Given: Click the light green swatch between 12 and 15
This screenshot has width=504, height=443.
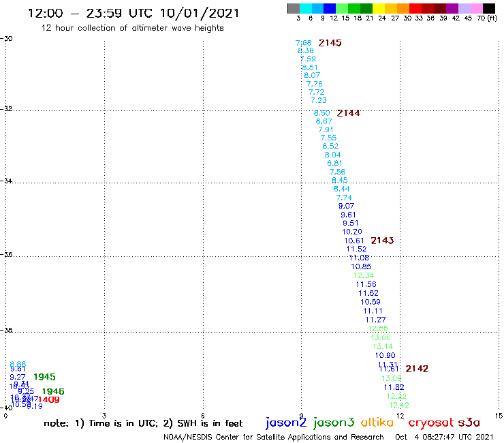Looking at the screenshot, I should [x=342, y=8].
